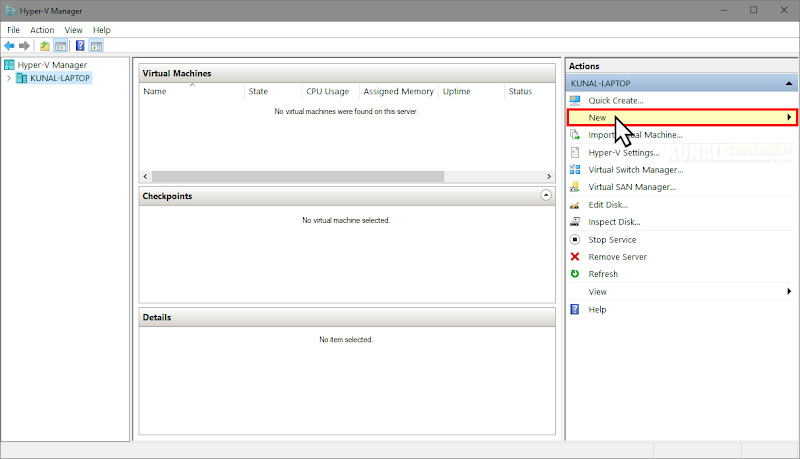Click the Edit Disk icon

coord(575,205)
